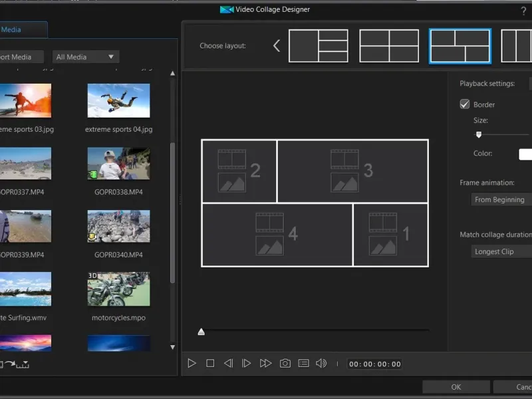Open the preview settings list icon
The image size is (532, 399).
pos(303,363)
